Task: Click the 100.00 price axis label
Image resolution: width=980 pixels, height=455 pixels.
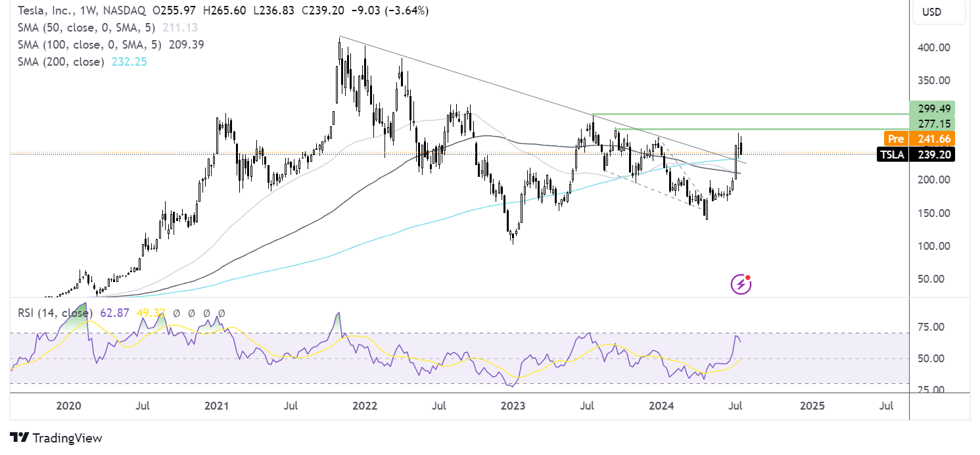Action: (933, 246)
